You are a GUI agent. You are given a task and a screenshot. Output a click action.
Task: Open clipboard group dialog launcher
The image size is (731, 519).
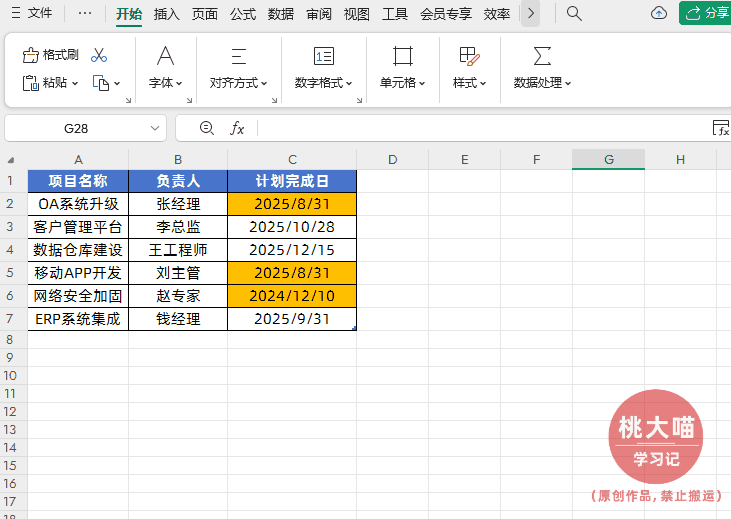tap(128, 100)
